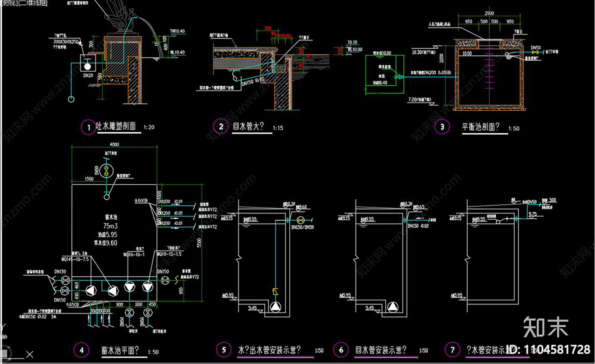
Task: Select the 常水位9.60 text
Action: (x=106, y=243)
